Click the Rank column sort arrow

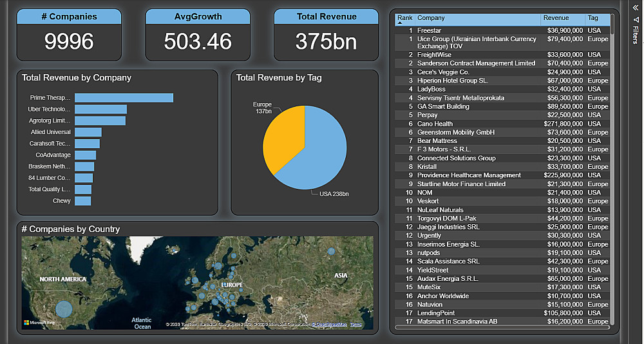[x=399, y=23]
